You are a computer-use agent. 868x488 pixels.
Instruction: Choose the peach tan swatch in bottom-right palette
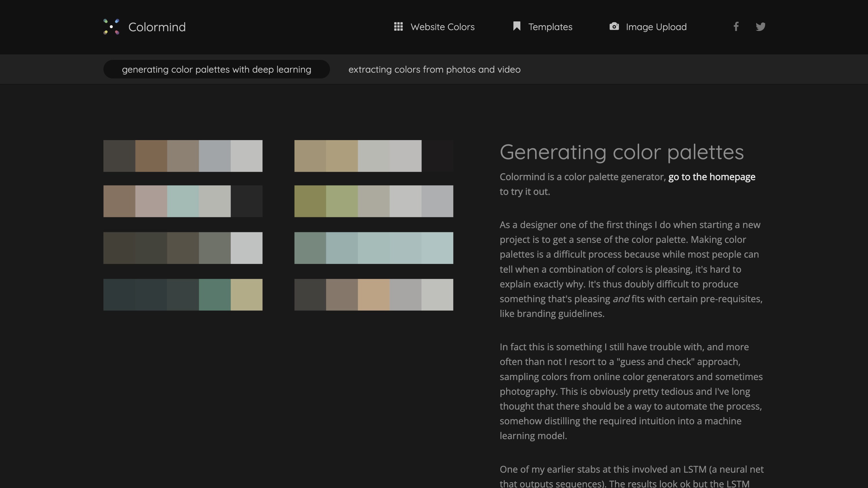(374, 294)
